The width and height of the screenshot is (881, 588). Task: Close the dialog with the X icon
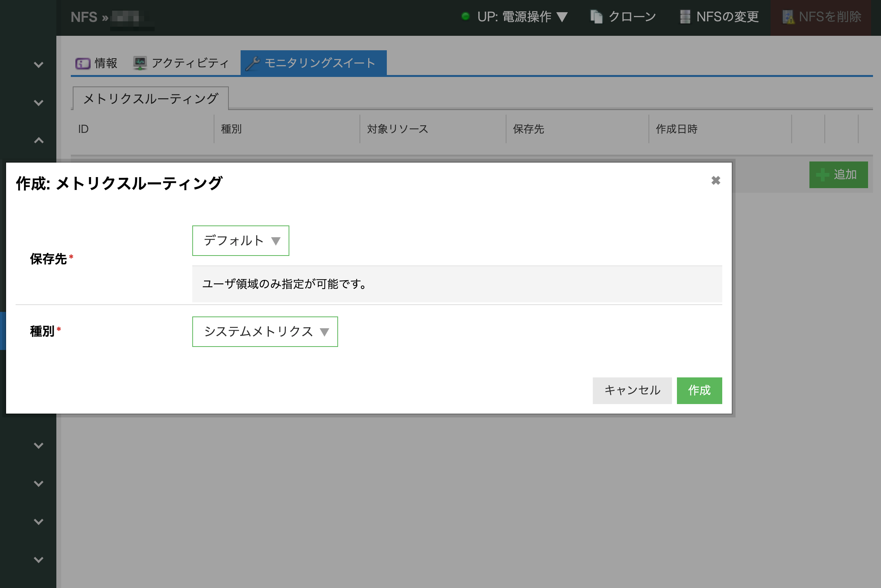click(x=715, y=181)
